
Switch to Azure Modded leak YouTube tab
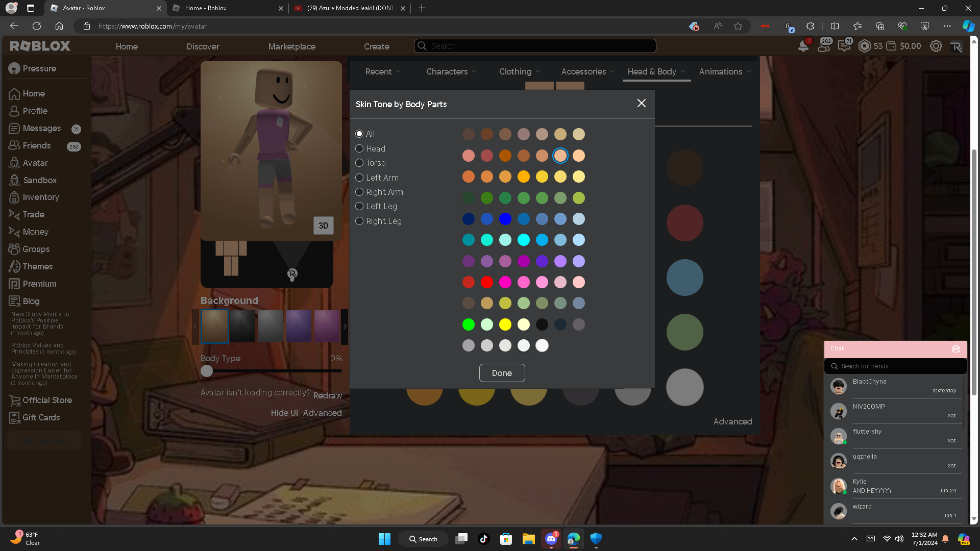(x=349, y=8)
